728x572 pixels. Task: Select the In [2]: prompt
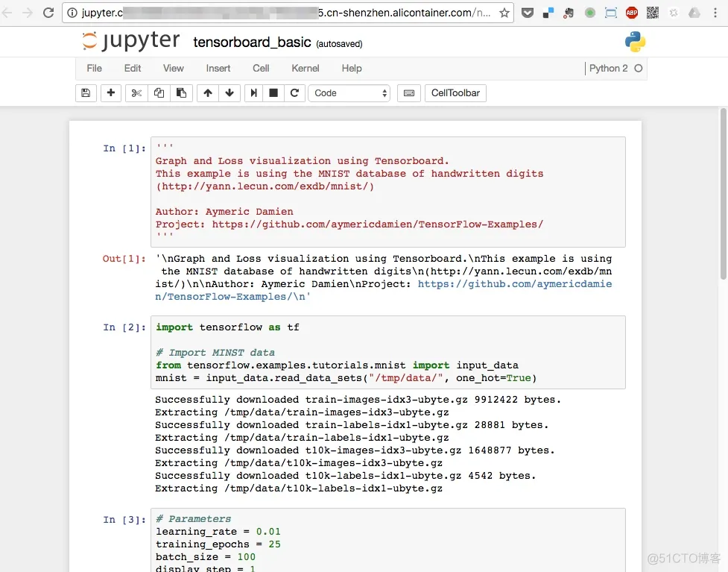click(x=124, y=327)
